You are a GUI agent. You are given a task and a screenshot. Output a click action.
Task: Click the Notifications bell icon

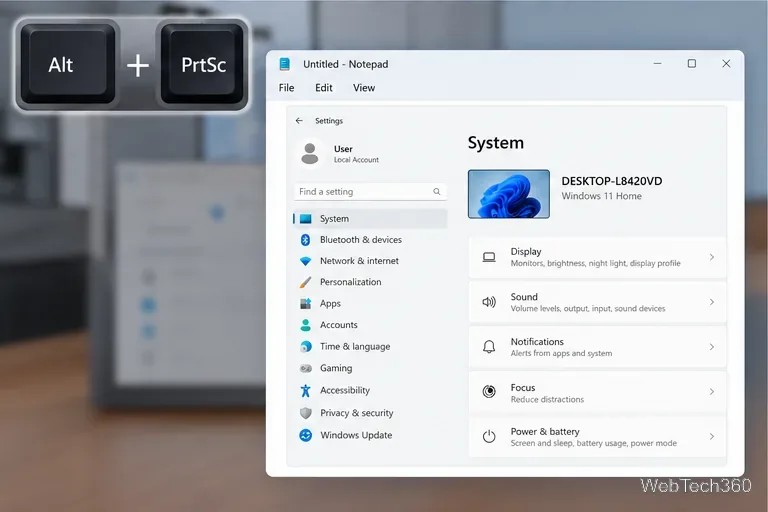(x=489, y=347)
